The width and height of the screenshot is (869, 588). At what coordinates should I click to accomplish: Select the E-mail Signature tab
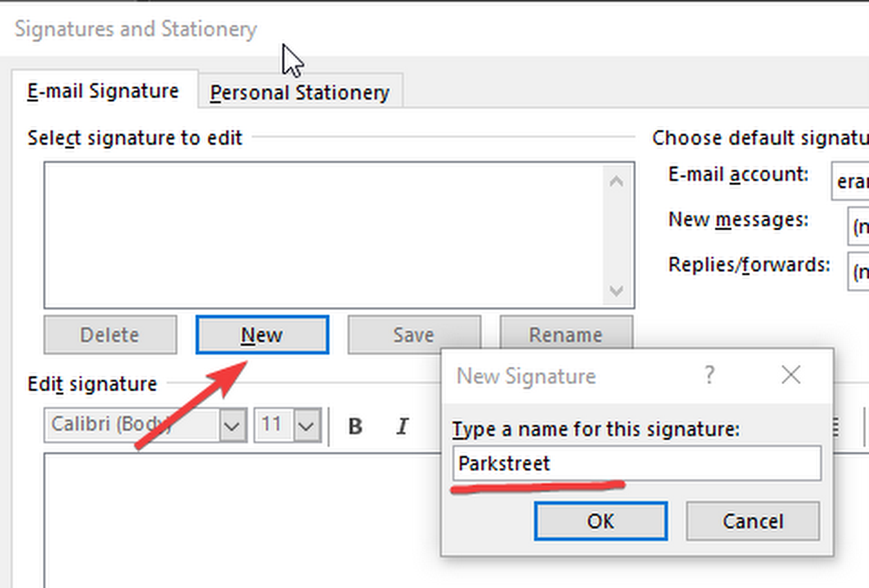(x=103, y=91)
